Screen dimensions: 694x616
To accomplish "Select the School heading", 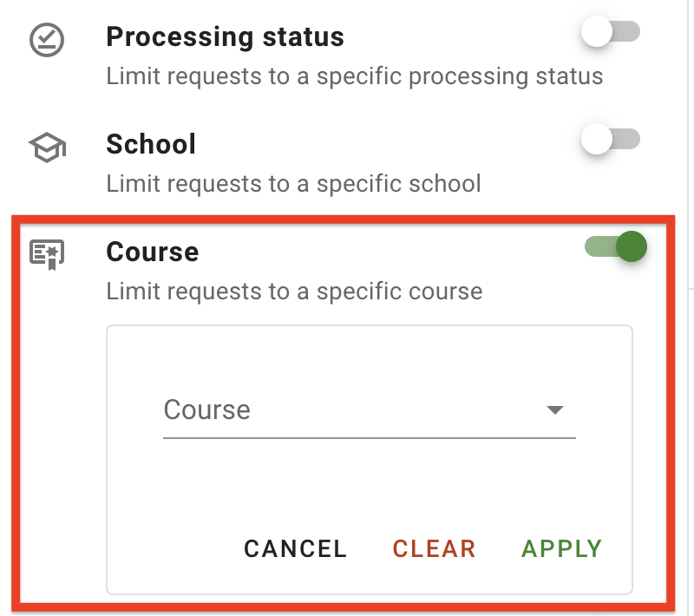I will (x=151, y=144).
